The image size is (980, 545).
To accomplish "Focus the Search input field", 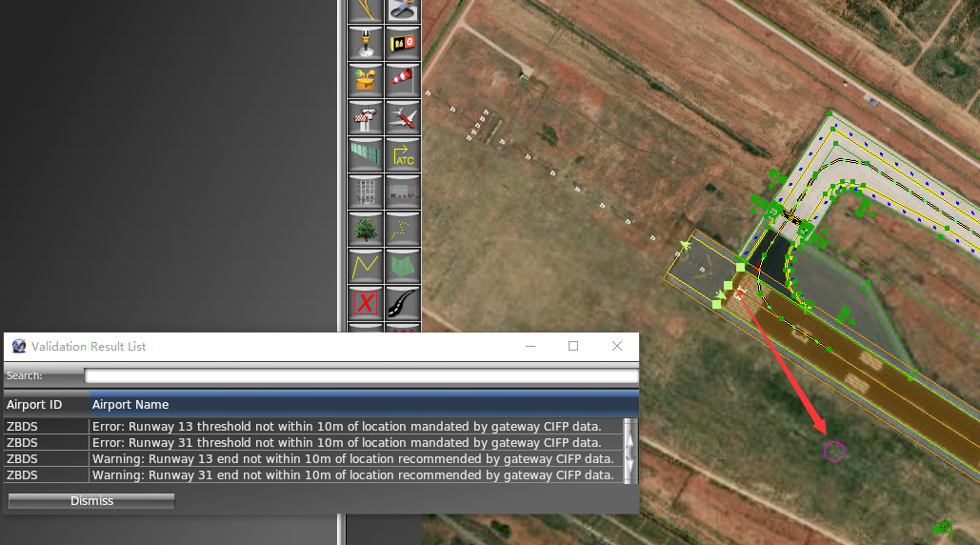I will point(360,376).
